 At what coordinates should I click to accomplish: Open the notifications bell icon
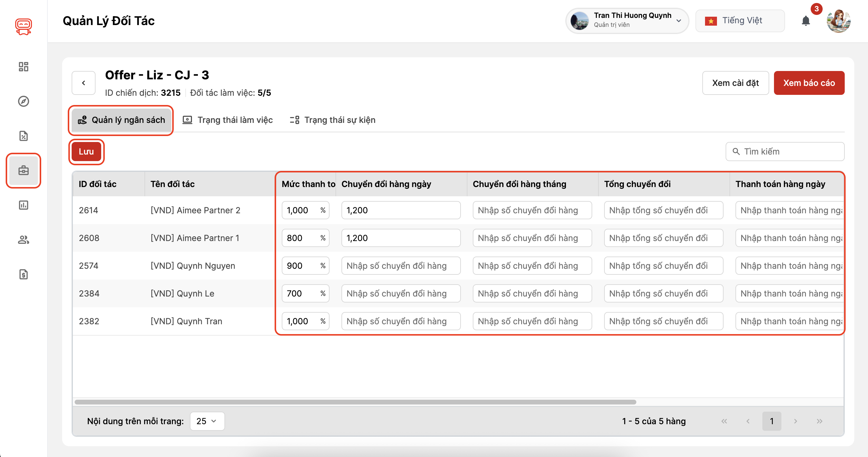click(x=805, y=21)
